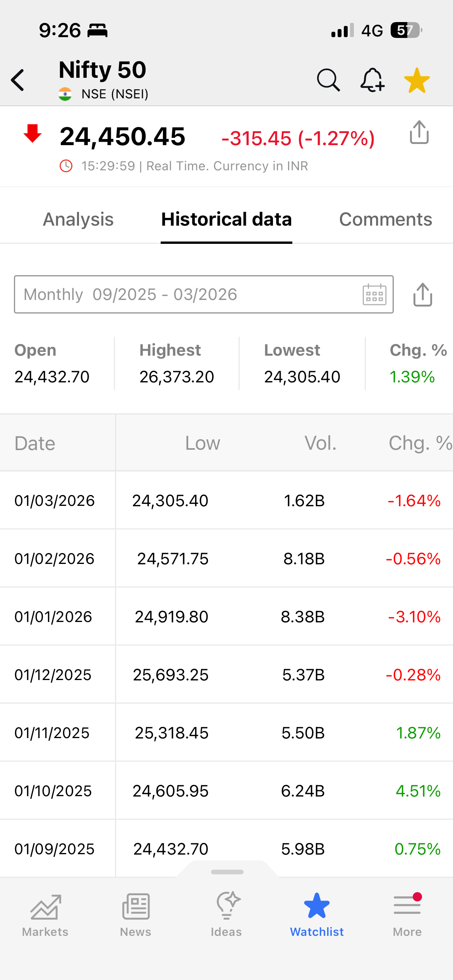Viewport: 453px width, 980px height.
Task: Open the calendar date picker icon
Action: 374,295
